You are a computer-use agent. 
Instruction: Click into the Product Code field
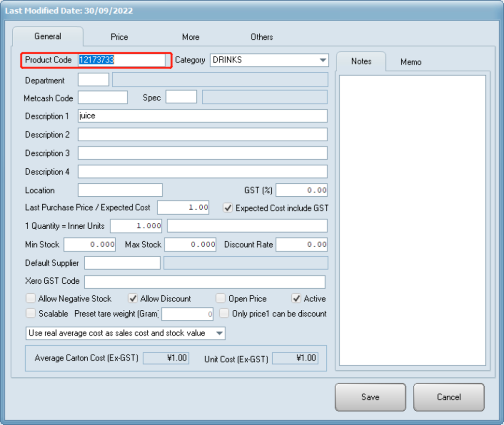(122, 60)
